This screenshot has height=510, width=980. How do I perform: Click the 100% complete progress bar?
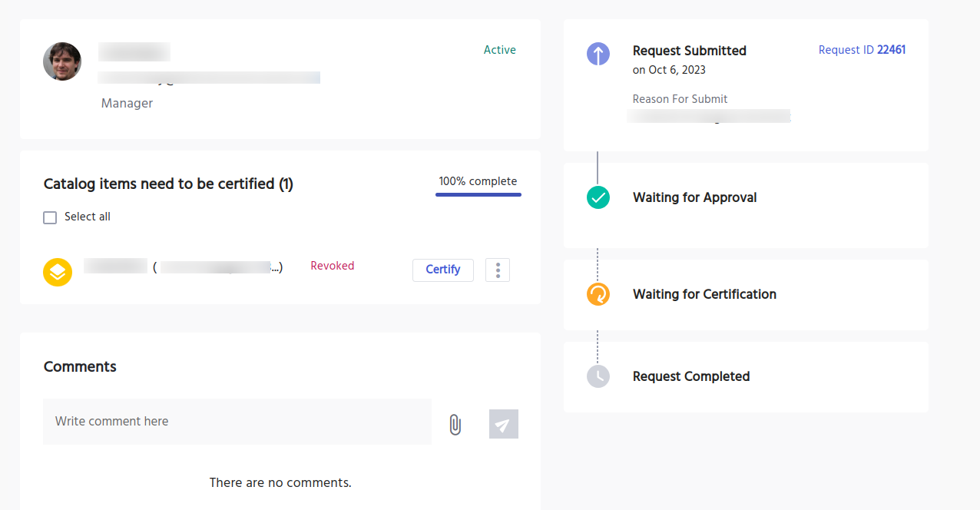pyautogui.click(x=478, y=194)
